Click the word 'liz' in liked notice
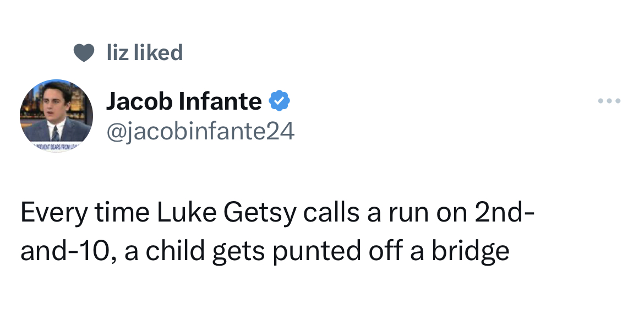Image resolution: width=644 pixels, height=313 pixels. pos(117,53)
